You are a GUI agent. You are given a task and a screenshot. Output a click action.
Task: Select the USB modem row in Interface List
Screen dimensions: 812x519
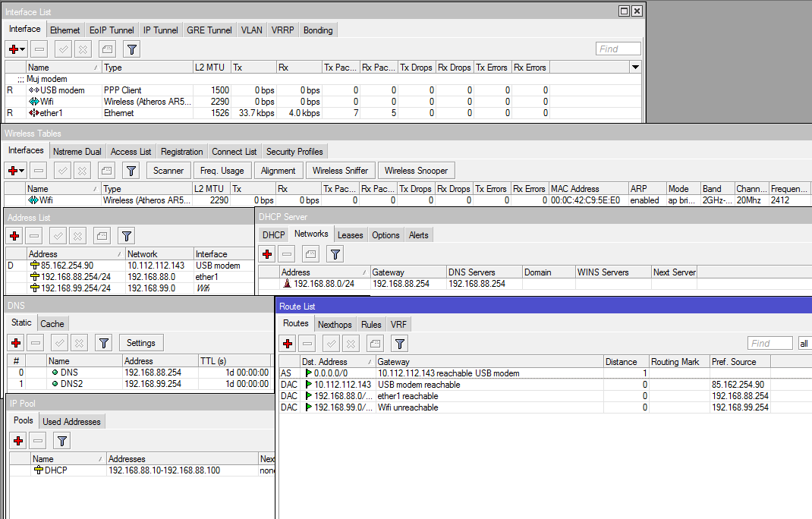coord(323,90)
